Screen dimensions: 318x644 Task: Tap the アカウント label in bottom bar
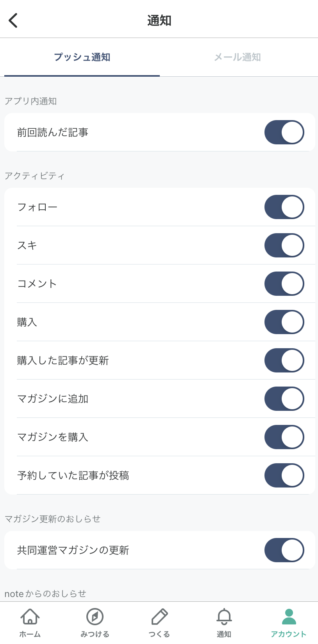289,634
